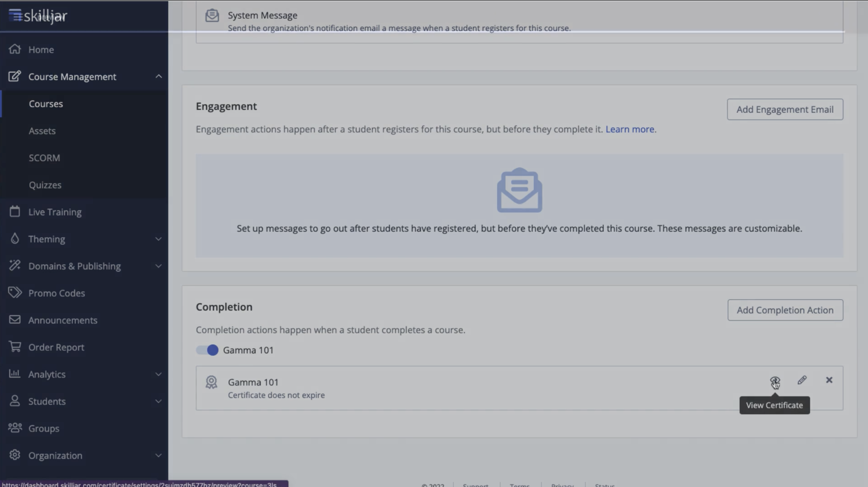Open the Assets submenu item

pyautogui.click(x=42, y=131)
